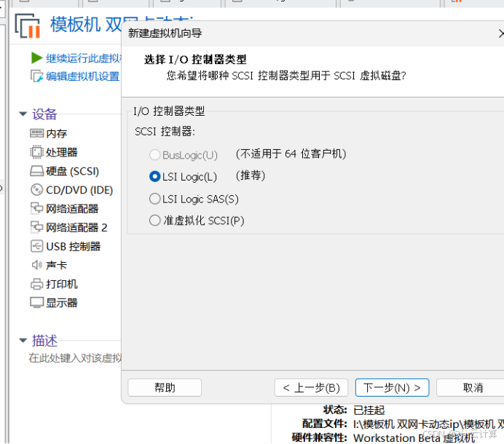Image resolution: width=504 pixels, height=444 pixels.
Task: Click the disabled BusLogic(U) radio button
Action: (x=154, y=155)
